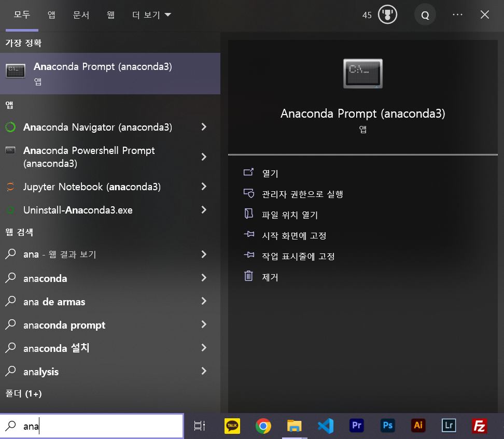504x439 pixels.
Task: Choose 관리자 권한으로 실행
Action: point(302,194)
